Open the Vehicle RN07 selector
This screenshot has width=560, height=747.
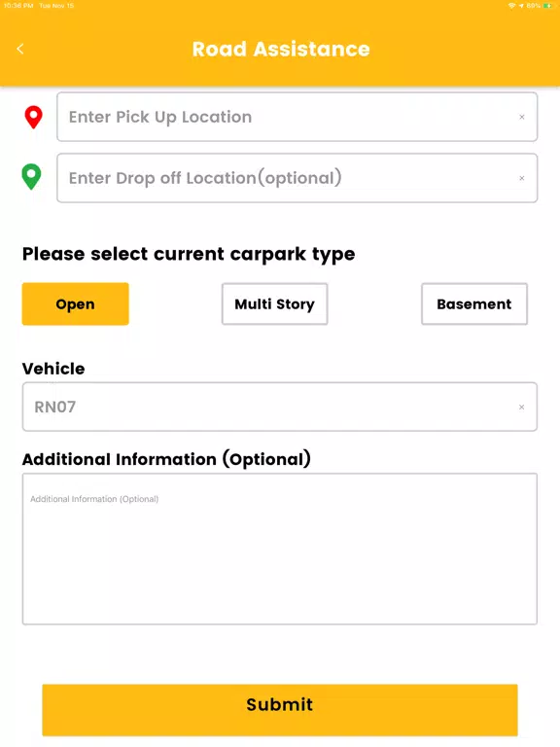tap(280, 407)
